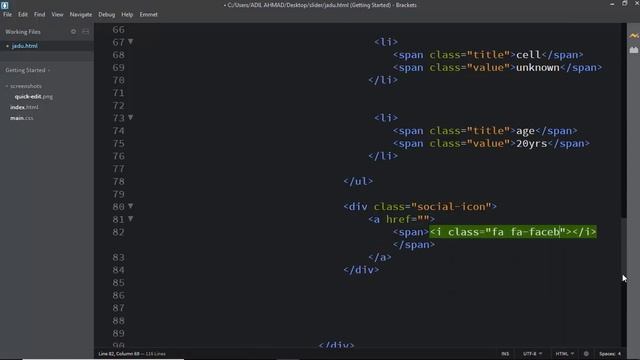Click the Live Preview lightning icon
Screen dimensions: 640x360
coord(633,36)
